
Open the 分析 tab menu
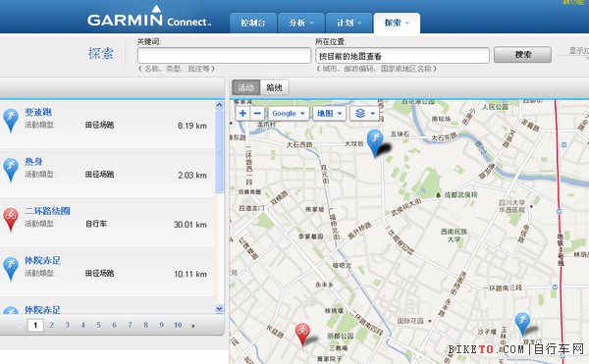pos(301,23)
